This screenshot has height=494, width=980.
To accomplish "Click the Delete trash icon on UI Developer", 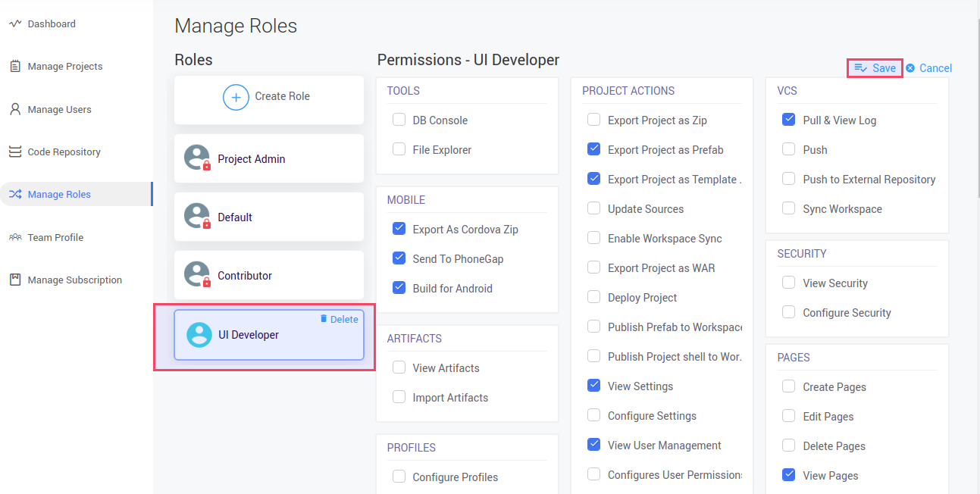I will pos(324,319).
